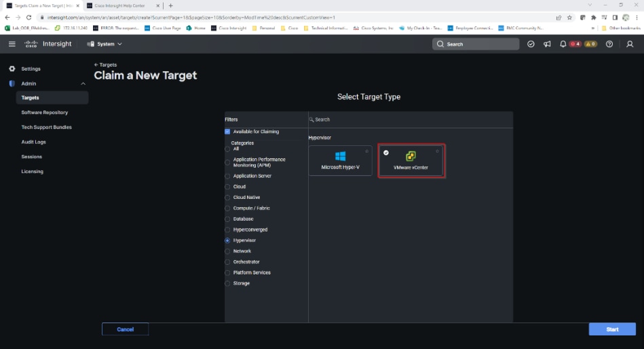Open Audit Logs in the sidebar
This screenshot has height=349, width=644.
[x=34, y=142]
